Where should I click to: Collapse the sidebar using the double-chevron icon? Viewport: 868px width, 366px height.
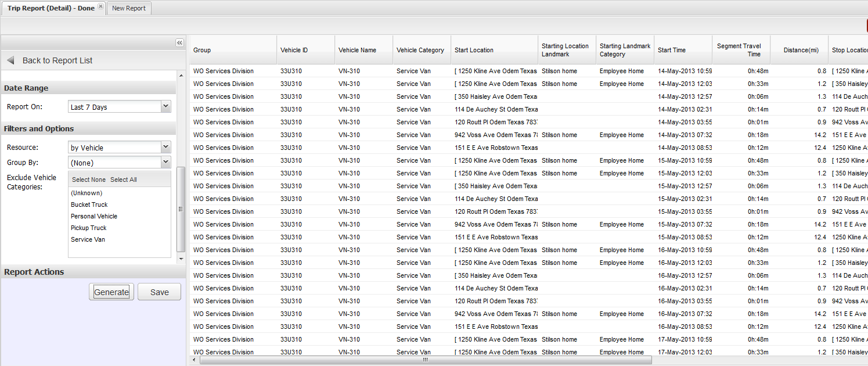[179, 42]
